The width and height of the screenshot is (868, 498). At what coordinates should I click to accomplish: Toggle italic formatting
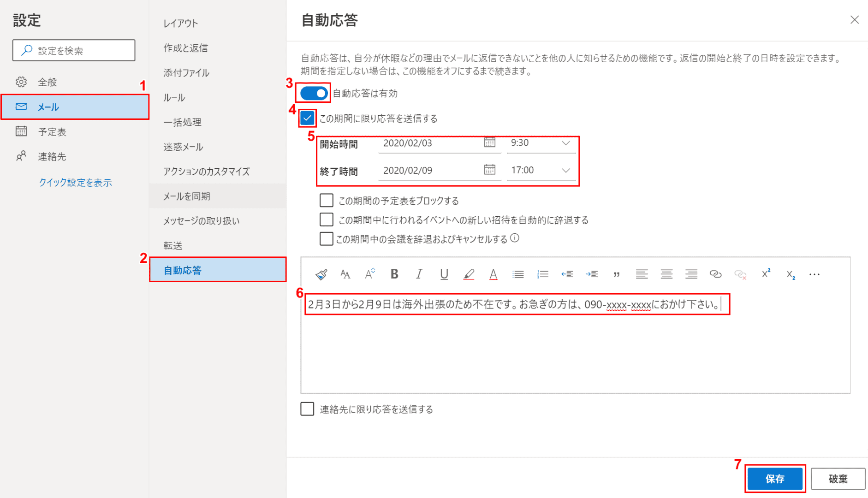[419, 274]
